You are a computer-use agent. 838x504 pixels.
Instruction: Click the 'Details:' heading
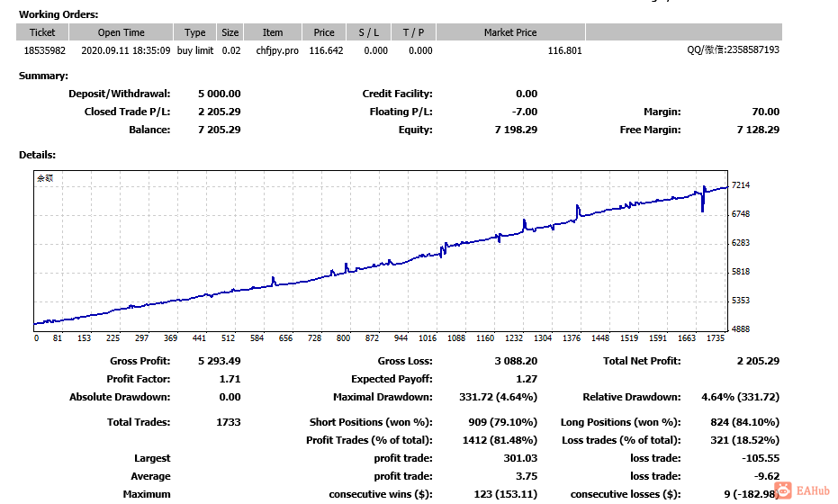[x=37, y=155]
